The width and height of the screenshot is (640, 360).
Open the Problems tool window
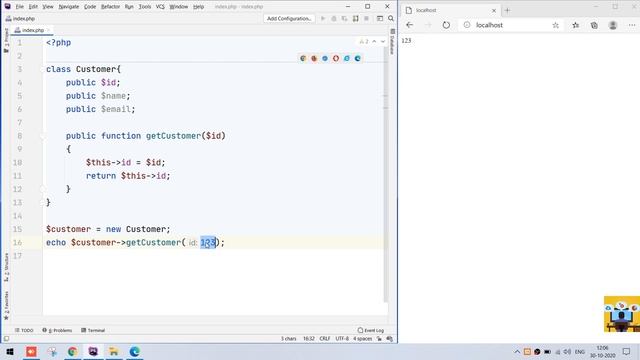[x=57, y=330]
